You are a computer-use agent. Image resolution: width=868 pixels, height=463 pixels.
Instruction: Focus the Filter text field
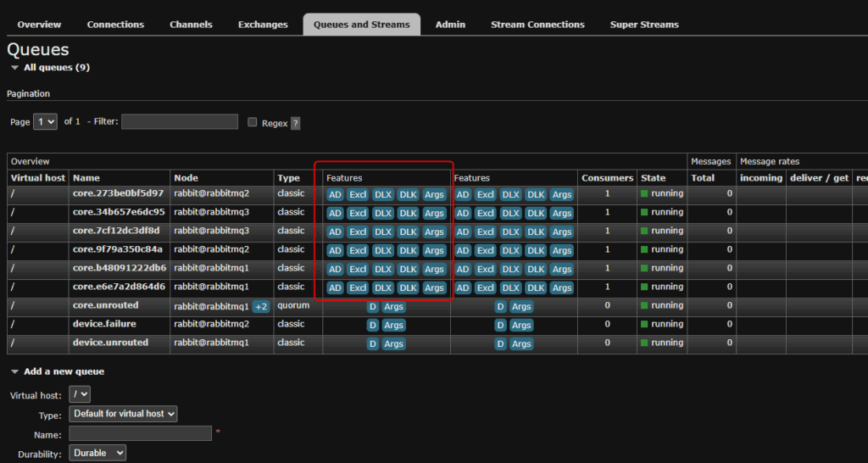(180, 122)
